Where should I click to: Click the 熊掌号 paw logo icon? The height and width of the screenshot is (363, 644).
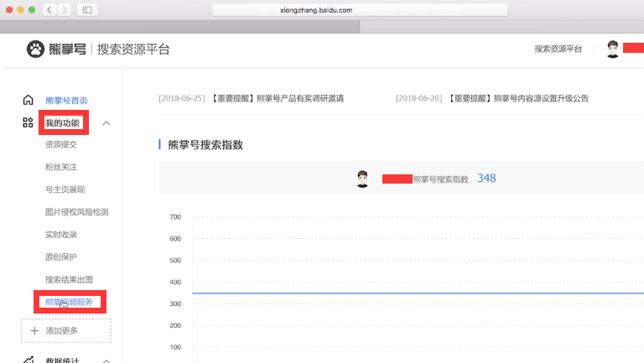(x=35, y=49)
